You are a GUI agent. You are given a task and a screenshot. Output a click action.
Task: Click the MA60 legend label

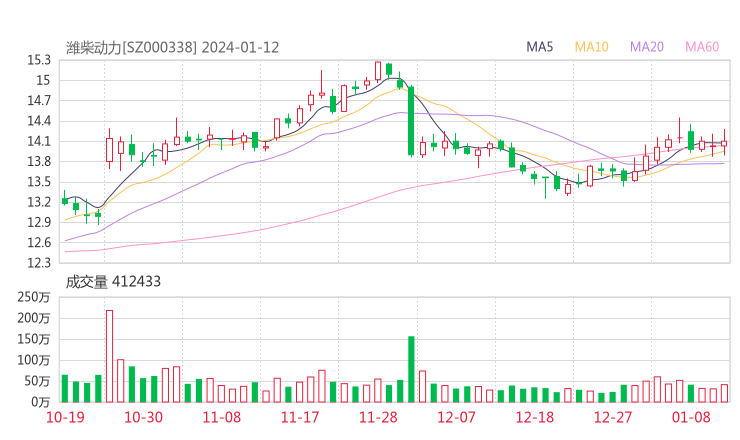[x=702, y=47]
